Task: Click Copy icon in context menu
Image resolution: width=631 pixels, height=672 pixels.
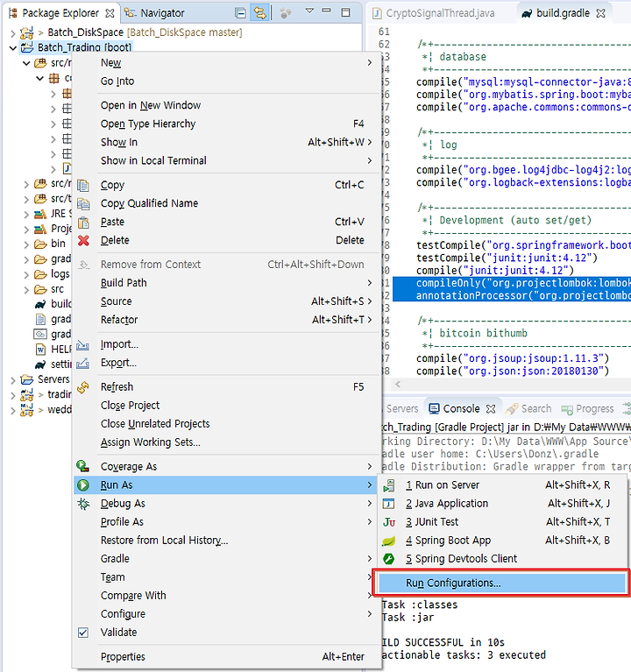Action: coord(83,185)
